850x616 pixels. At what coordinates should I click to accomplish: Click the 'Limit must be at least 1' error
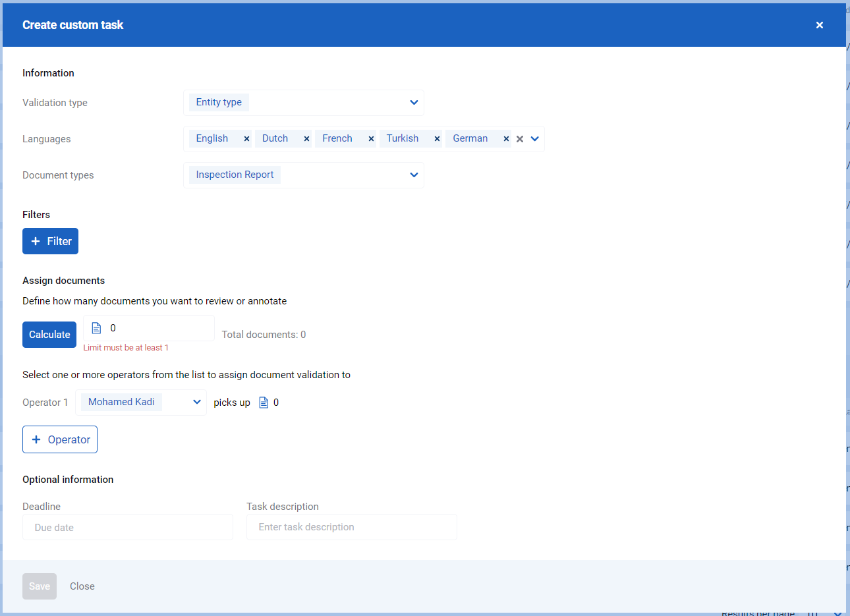126,348
